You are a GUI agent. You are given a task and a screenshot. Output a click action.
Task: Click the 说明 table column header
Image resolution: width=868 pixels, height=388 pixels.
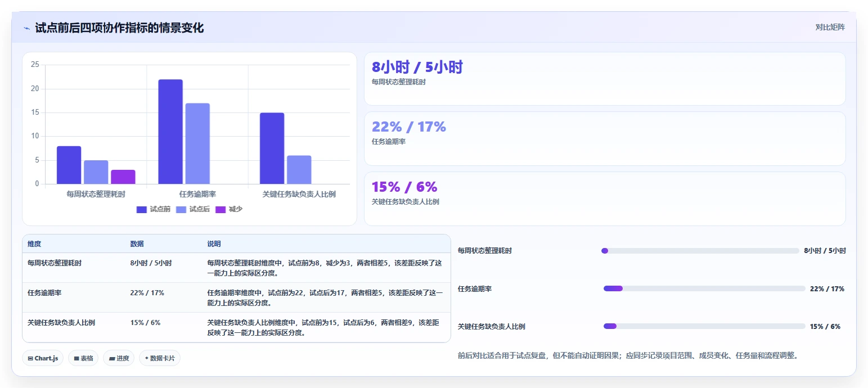[214, 244]
